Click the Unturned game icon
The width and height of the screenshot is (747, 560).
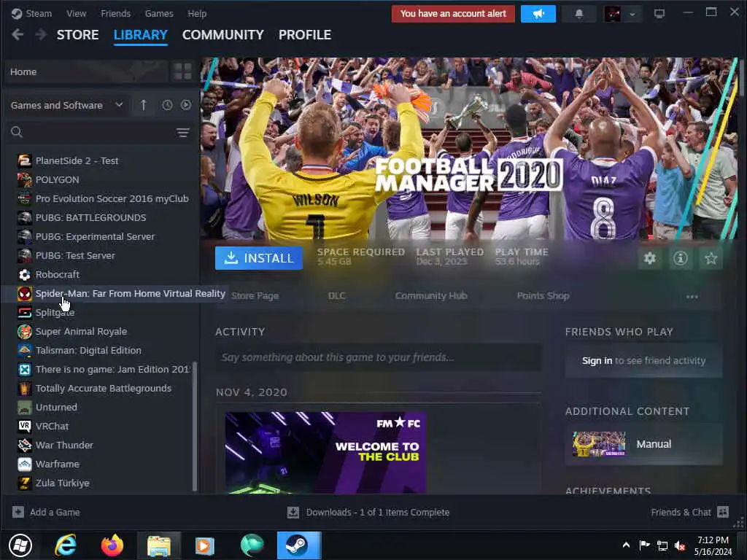coord(24,408)
